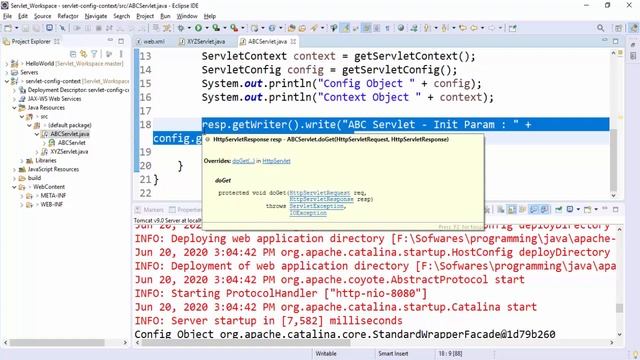The height and width of the screenshot is (360, 640).
Task: Open the Window menu
Action: click(187, 16)
